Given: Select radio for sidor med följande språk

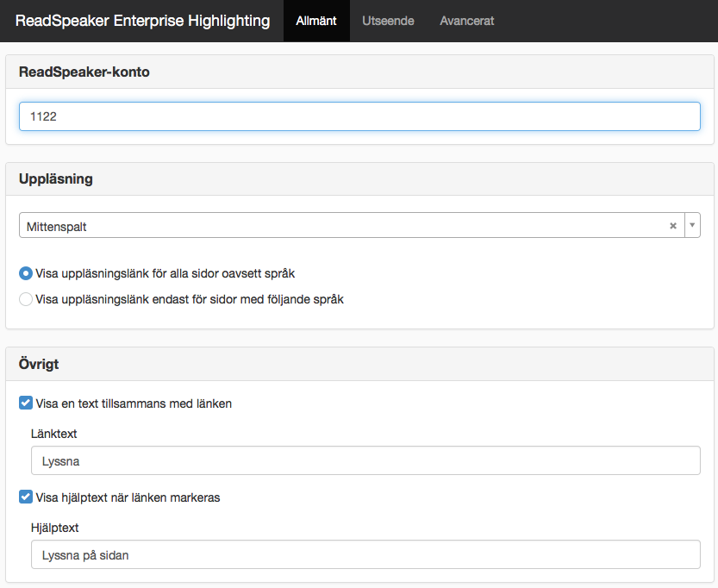Looking at the screenshot, I should (x=26, y=299).
